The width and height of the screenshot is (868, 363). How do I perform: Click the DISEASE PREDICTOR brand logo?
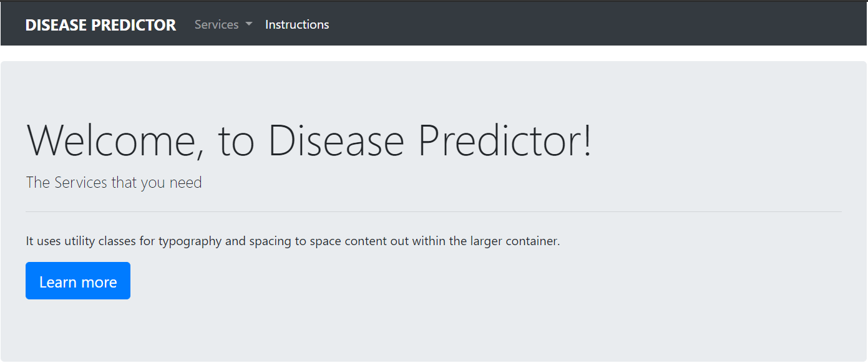[100, 25]
